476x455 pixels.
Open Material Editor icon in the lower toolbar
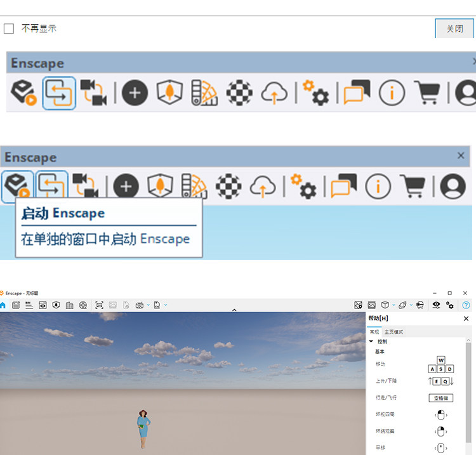[194, 187]
